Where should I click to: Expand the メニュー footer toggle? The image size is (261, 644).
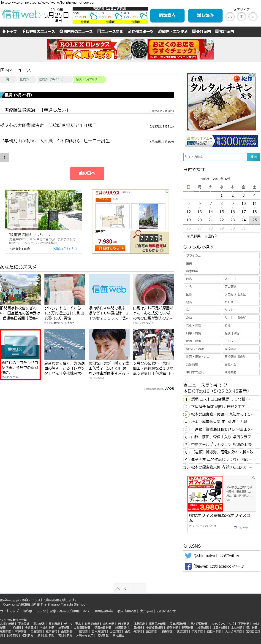tap(130, 588)
